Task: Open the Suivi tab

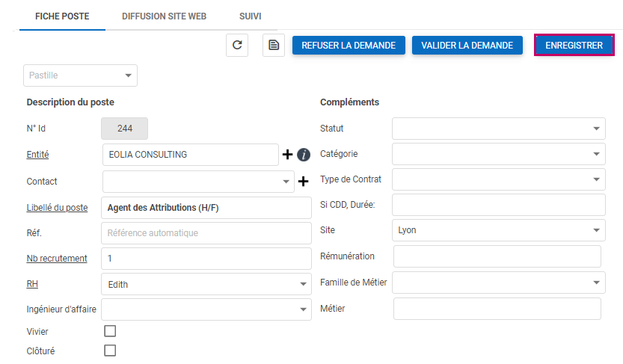Action: pyautogui.click(x=251, y=16)
